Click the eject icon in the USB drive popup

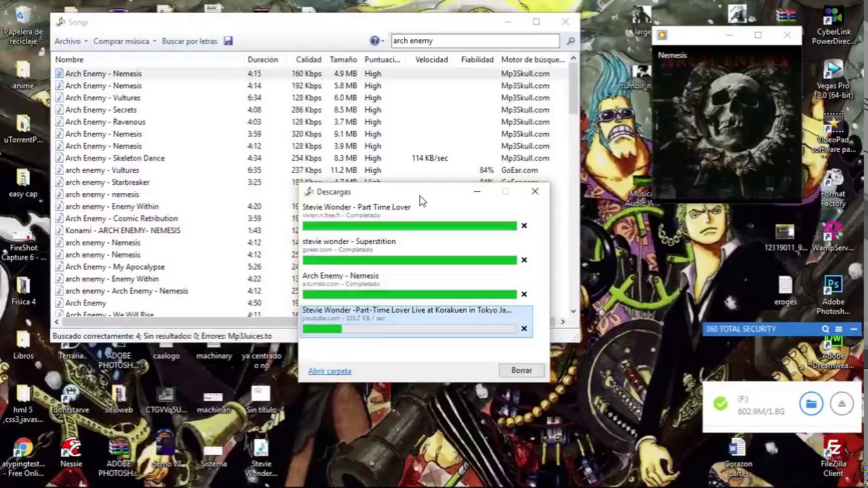842,404
